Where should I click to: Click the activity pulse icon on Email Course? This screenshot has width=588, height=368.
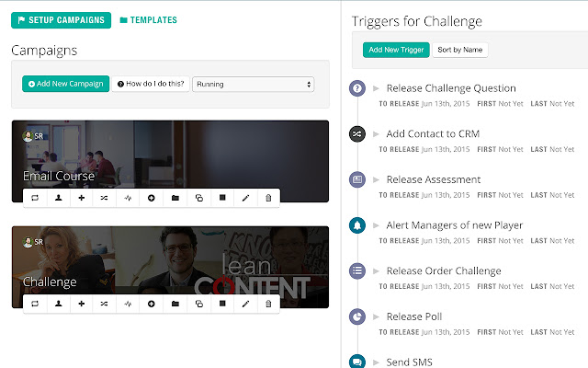128,198
